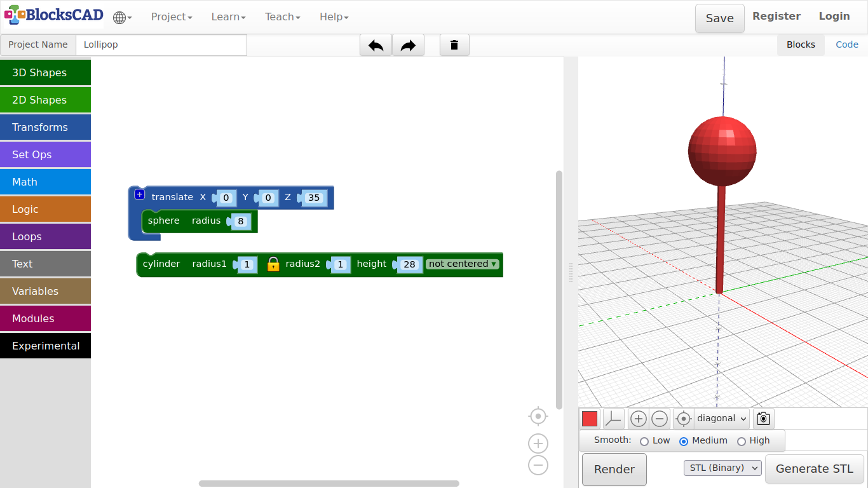Click the Generate STL button
The width and height of the screenshot is (868, 488).
point(814,469)
